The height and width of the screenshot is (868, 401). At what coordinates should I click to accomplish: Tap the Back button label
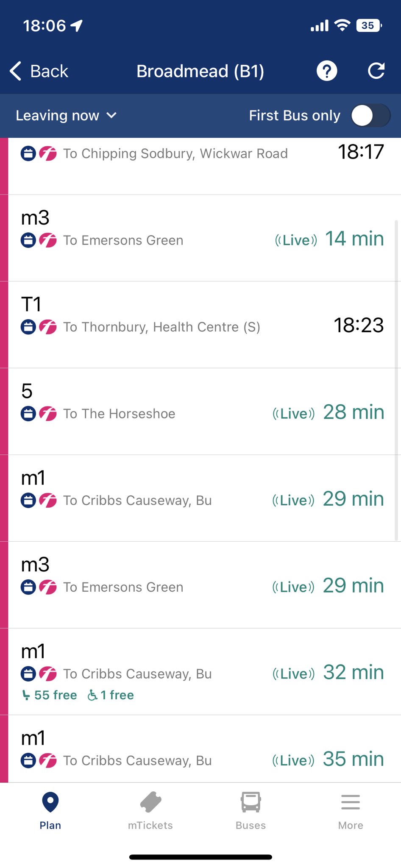pyautogui.click(x=49, y=71)
